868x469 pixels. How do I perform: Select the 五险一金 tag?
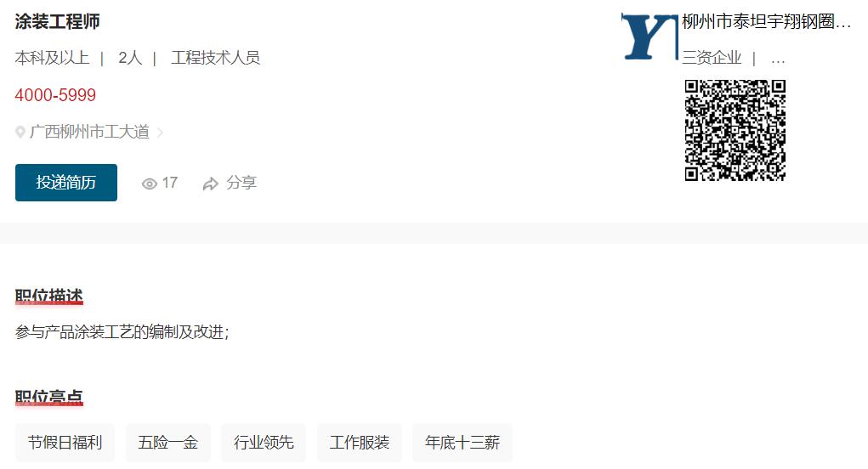[168, 443]
